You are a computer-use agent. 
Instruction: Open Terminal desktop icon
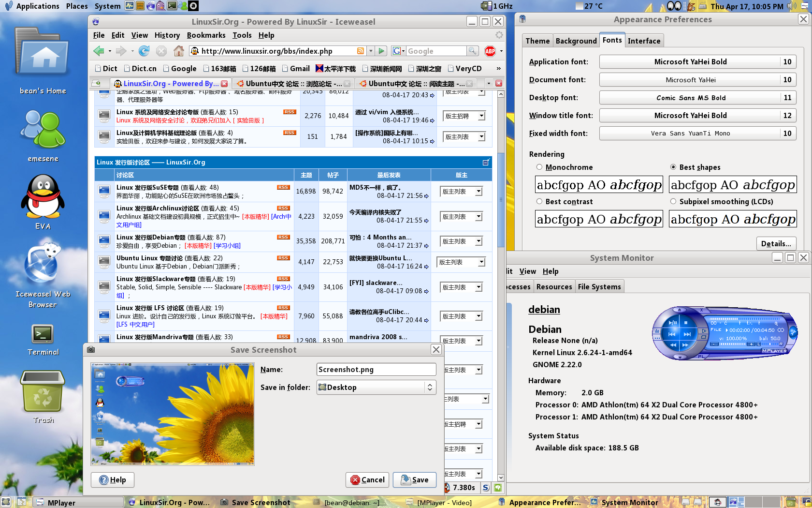pos(43,339)
